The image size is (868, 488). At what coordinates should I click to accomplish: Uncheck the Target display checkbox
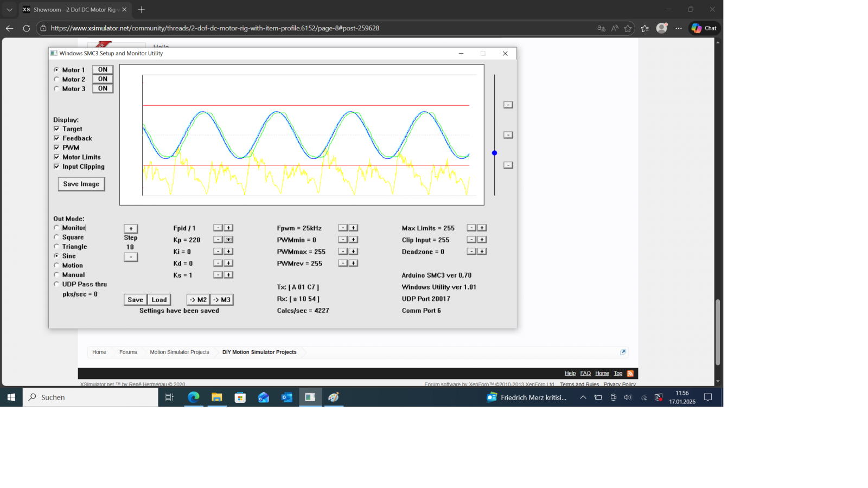click(56, 129)
